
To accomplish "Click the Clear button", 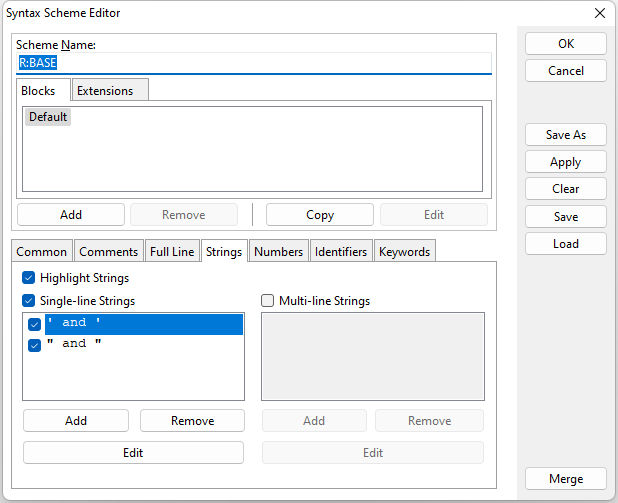I will [x=566, y=189].
